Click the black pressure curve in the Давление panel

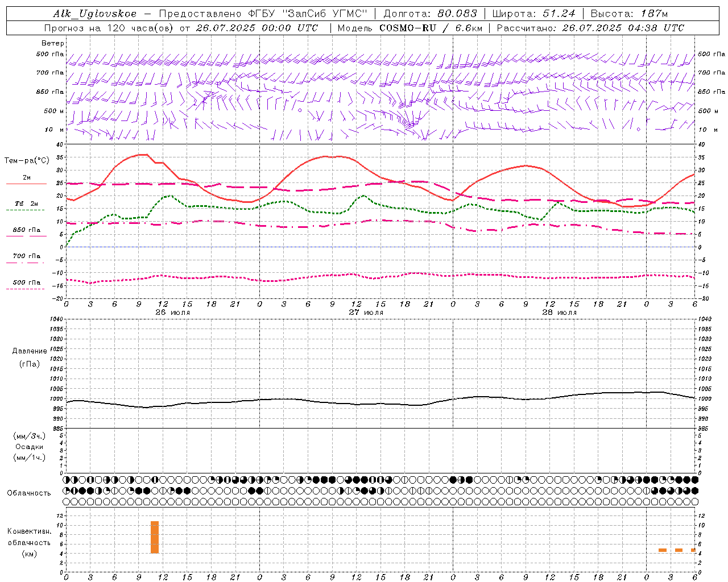(381, 404)
